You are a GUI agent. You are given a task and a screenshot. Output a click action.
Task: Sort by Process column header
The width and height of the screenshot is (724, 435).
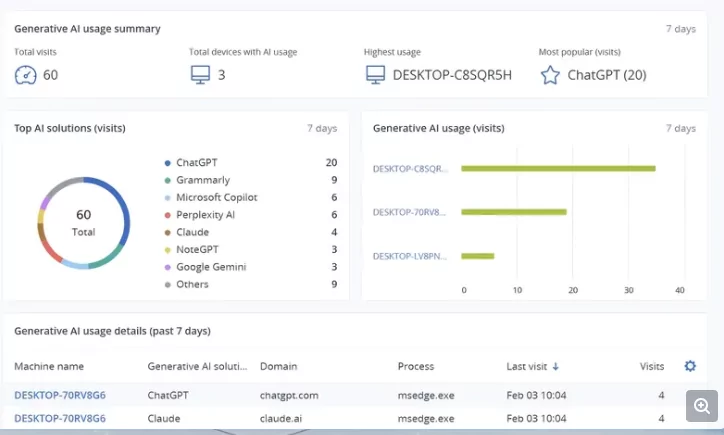coord(416,367)
